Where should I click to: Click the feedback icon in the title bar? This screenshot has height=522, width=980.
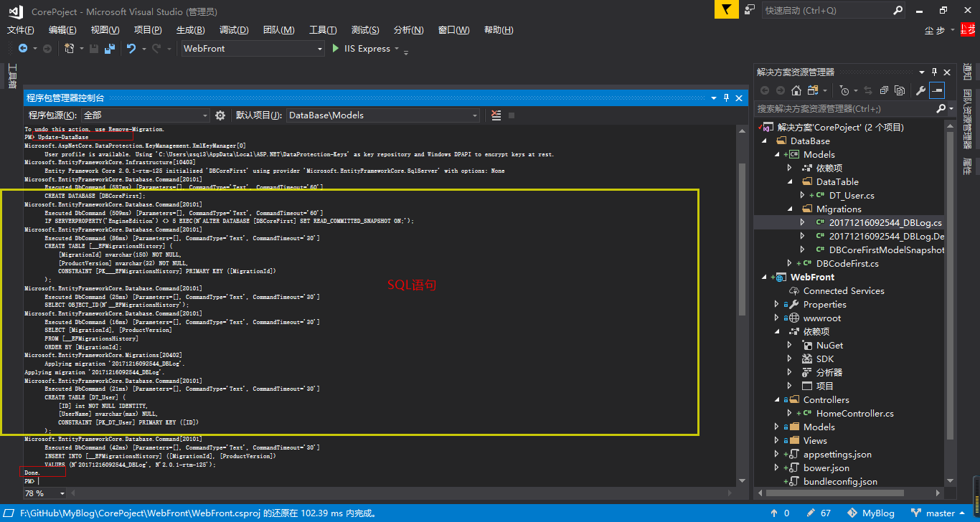coord(750,10)
